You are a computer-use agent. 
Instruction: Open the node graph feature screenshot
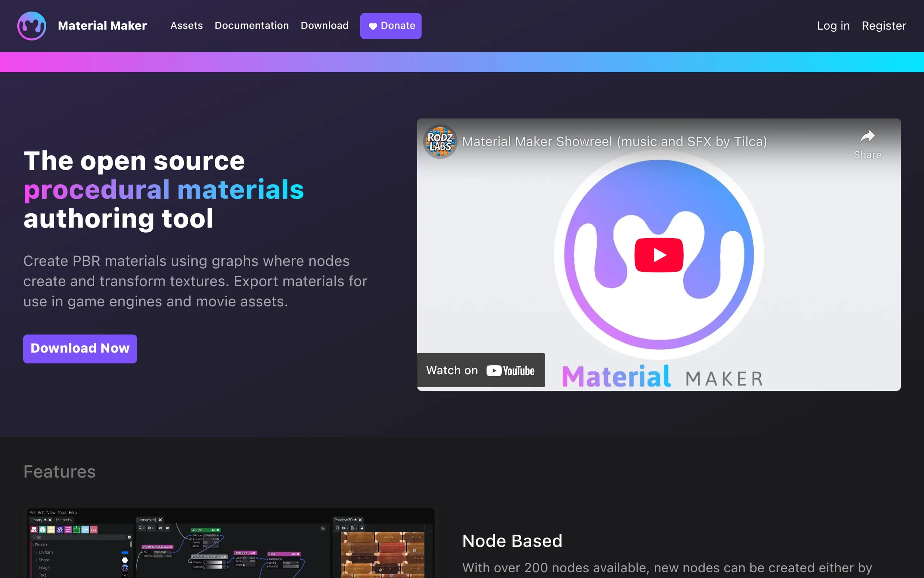point(231,543)
